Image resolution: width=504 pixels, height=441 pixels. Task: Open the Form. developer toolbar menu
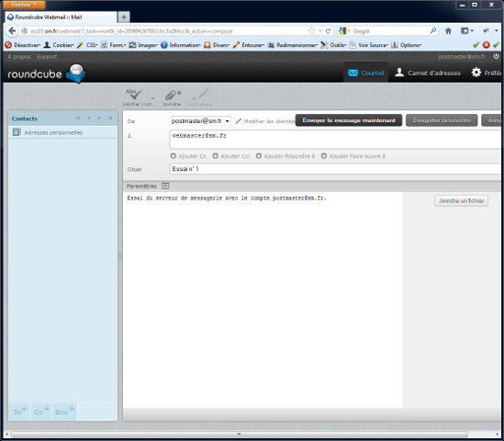(x=114, y=45)
